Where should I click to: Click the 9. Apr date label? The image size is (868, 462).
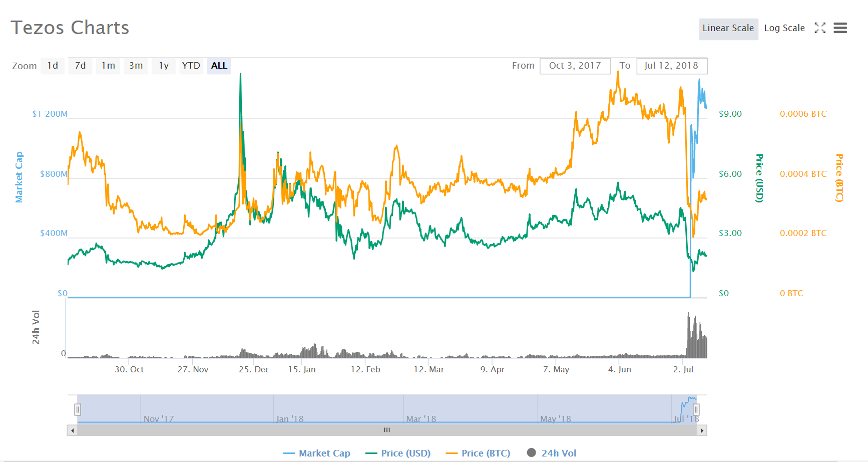click(x=493, y=369)
